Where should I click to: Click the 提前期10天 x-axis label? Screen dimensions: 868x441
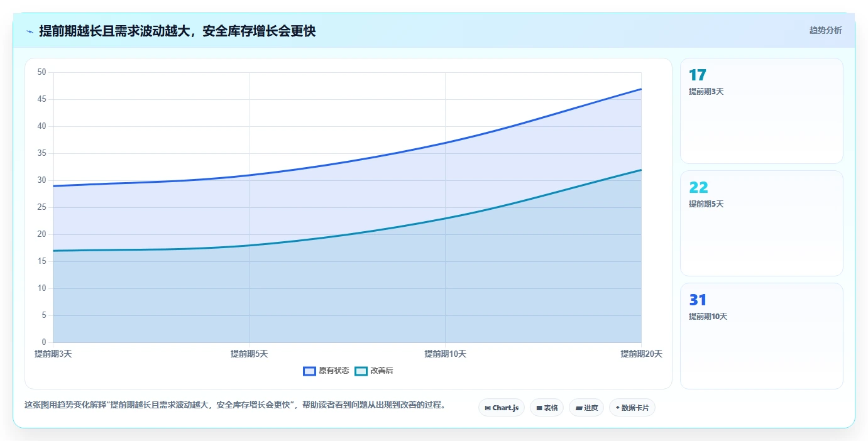click(445, 354)
